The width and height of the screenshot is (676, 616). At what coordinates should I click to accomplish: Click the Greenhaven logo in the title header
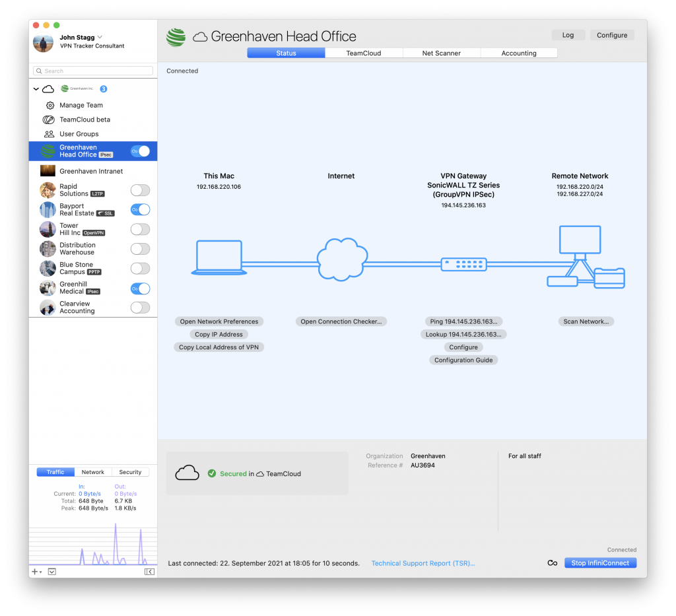point(176,38)
